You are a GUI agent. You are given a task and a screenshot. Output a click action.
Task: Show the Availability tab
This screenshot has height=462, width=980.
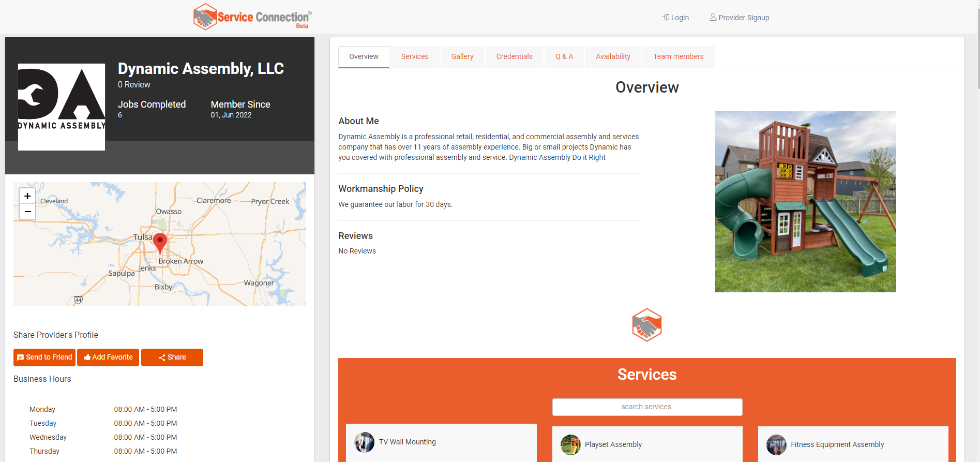click(613, 57)
